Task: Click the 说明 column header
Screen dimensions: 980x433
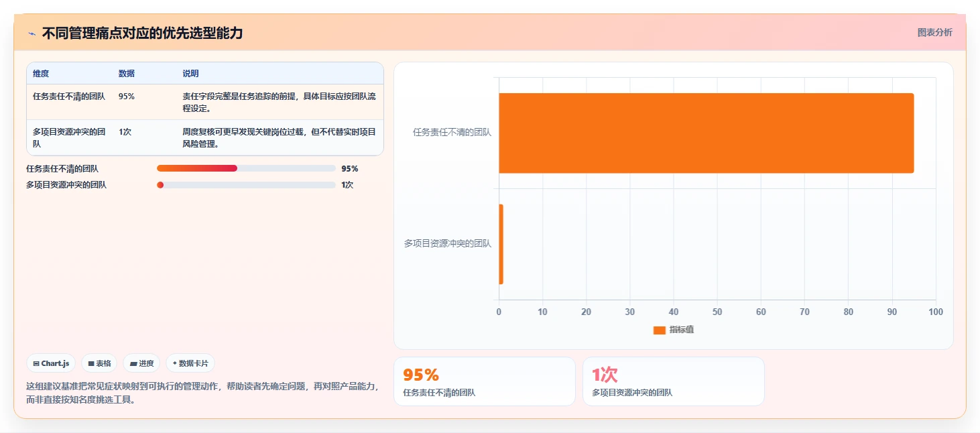Action: click(190, 74)
